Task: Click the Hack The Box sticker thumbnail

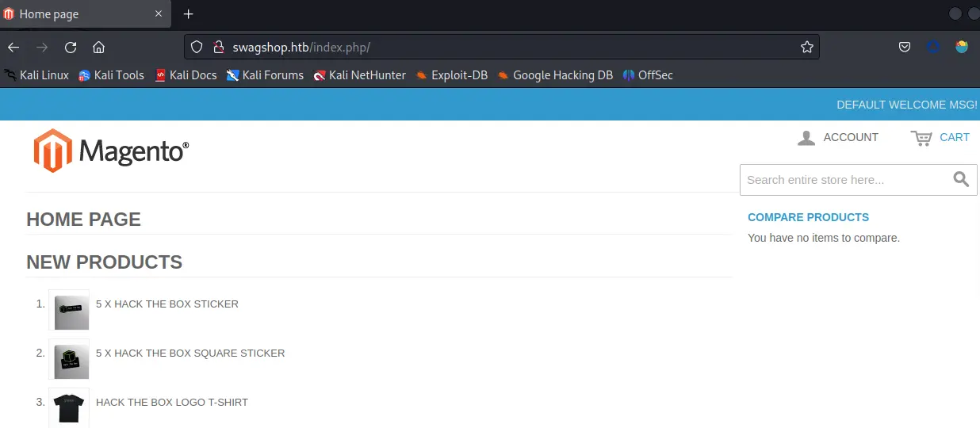Action: point(69,310)
